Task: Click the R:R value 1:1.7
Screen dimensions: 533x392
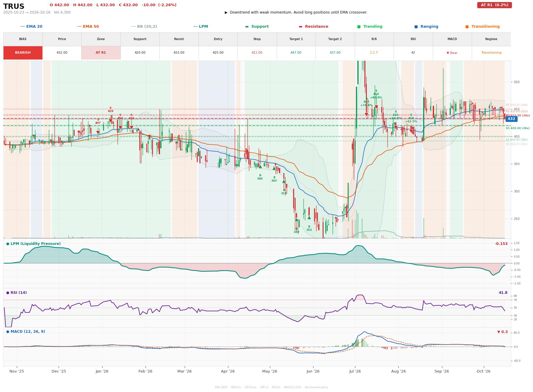Action: pos(374,53)
